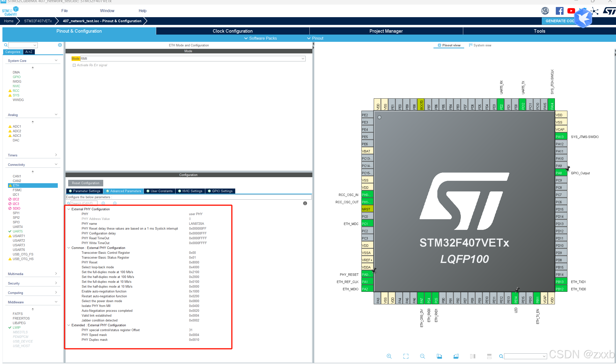Open the category panel gear settings icon
This screenshot has width=616, height=364.
coord(60,45)
